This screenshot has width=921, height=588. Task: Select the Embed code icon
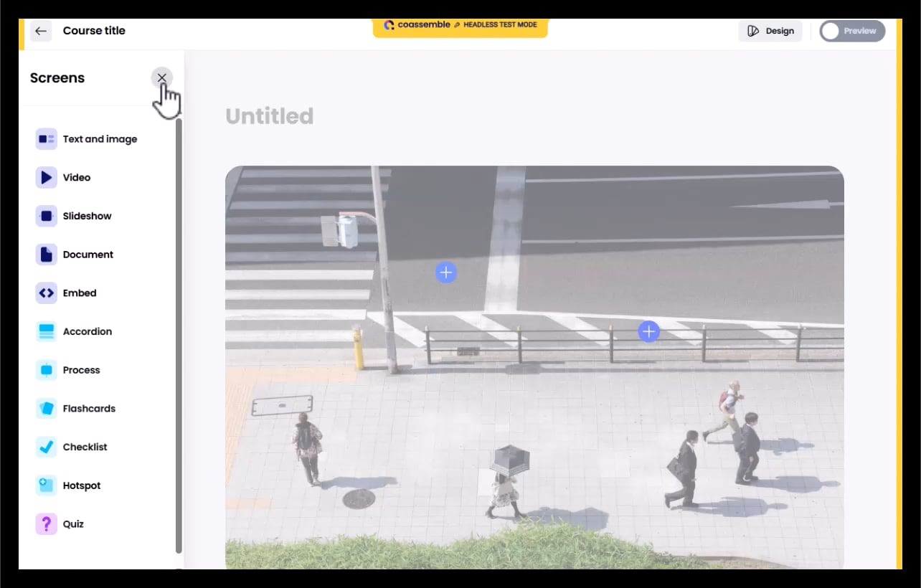[x=47, y=293]
